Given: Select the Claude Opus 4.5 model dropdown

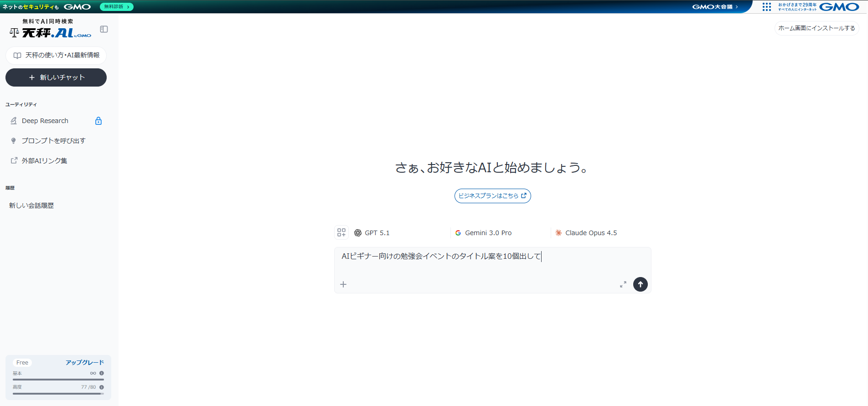Looking at the screenshot, I should pos(601,233).
